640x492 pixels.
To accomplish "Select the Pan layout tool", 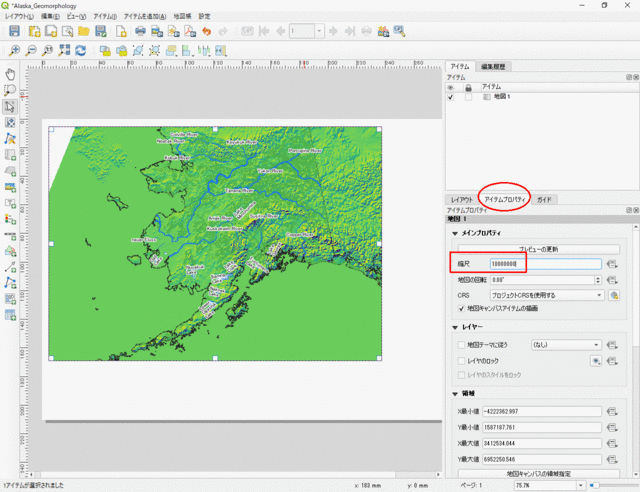I will coord(10,74).
